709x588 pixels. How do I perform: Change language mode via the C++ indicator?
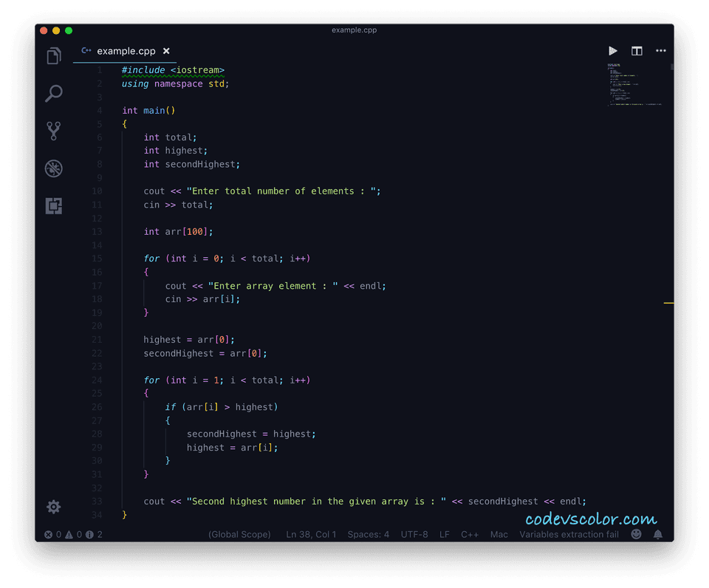470,534
